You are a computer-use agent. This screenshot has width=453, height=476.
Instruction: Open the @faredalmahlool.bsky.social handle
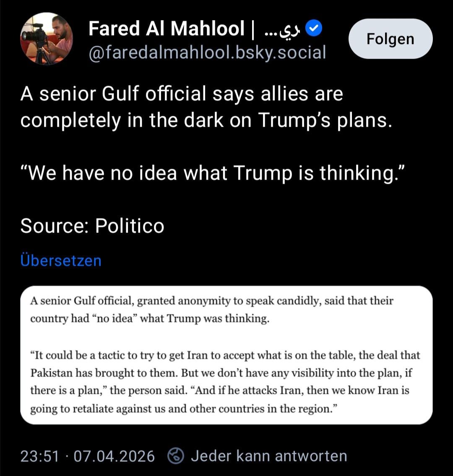207,52
